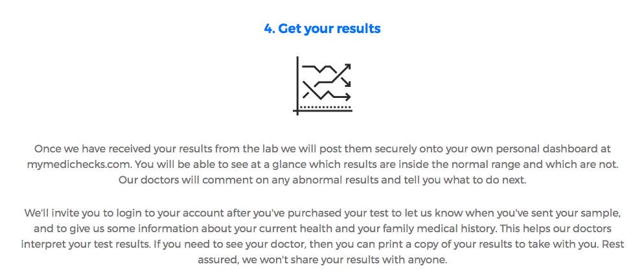
Task: Select the 'Our doctors will comment' sentence
Action: [323, 180]
